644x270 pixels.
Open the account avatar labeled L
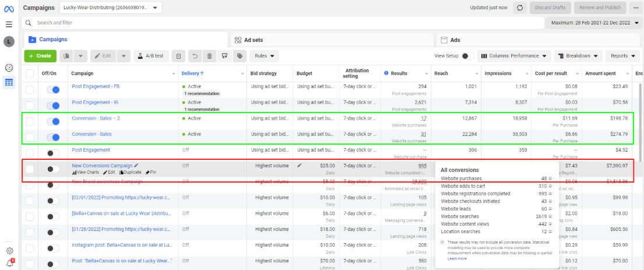click(x=9, y=41)
